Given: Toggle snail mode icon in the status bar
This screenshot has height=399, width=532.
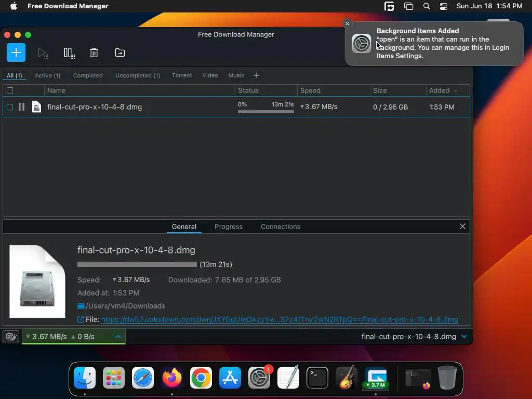Looking at the screenshot, I should 11,337.
